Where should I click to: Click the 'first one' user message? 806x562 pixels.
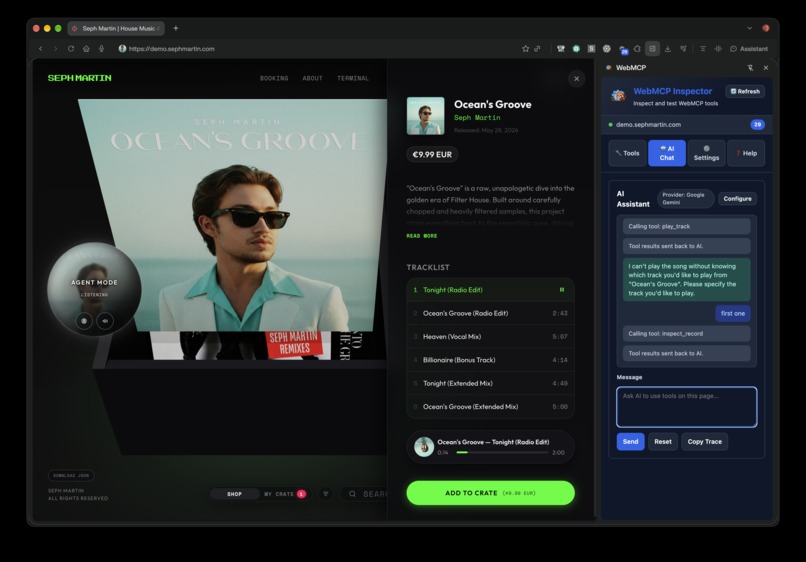coord(732,314)
